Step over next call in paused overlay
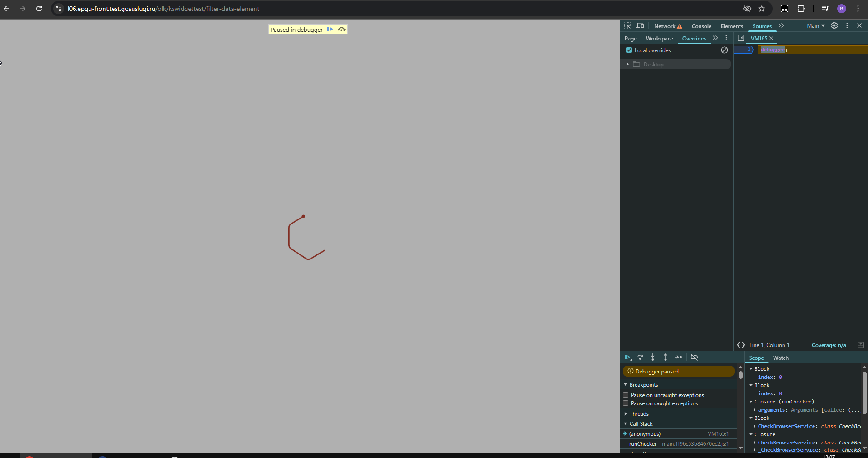The image size is (868, 458). [x=342, y=30]
